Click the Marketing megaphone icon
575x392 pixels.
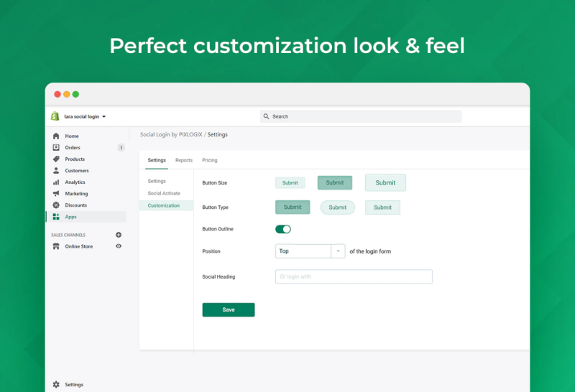pos(56,193)
